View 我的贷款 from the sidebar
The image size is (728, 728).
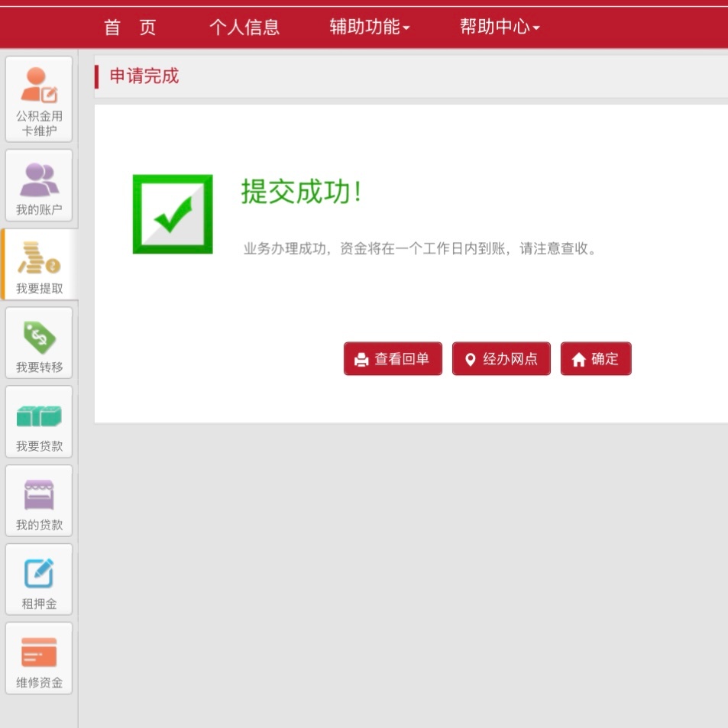click(38, 500)
